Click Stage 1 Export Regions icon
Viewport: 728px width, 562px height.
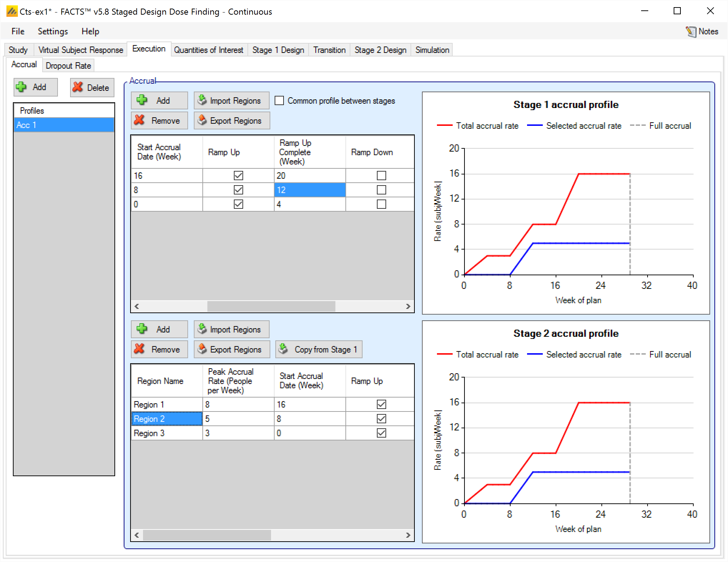[202, 120]
